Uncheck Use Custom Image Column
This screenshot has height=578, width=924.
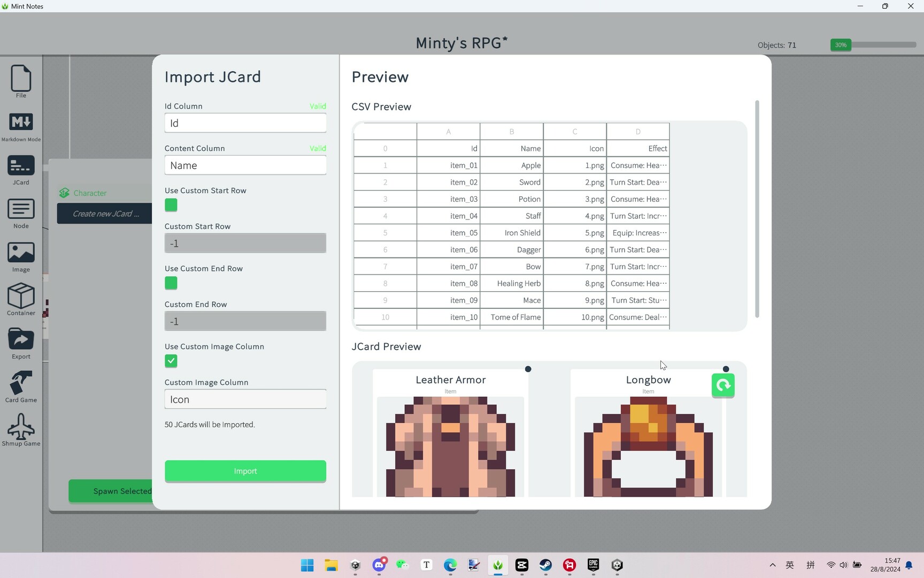click(x=171, y=361)
